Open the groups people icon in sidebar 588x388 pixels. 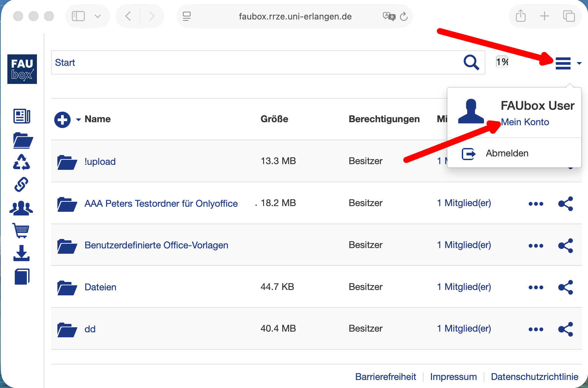[x=21, y=208]
